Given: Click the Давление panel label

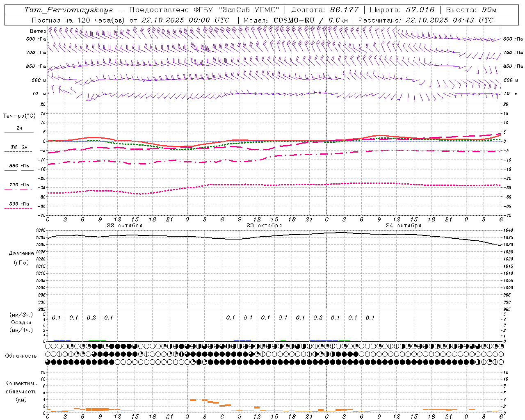Looking at the screenshot, I should tap(21, 253).
